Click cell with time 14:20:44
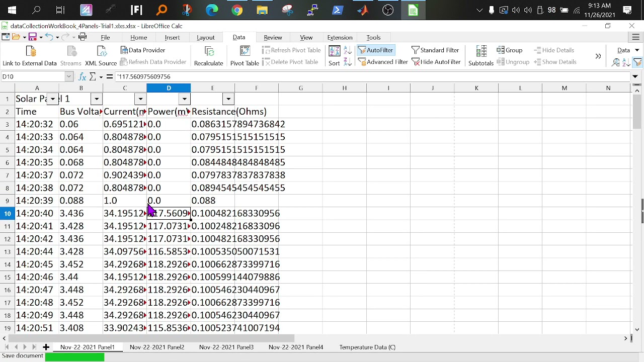 (x=37, y=251)
